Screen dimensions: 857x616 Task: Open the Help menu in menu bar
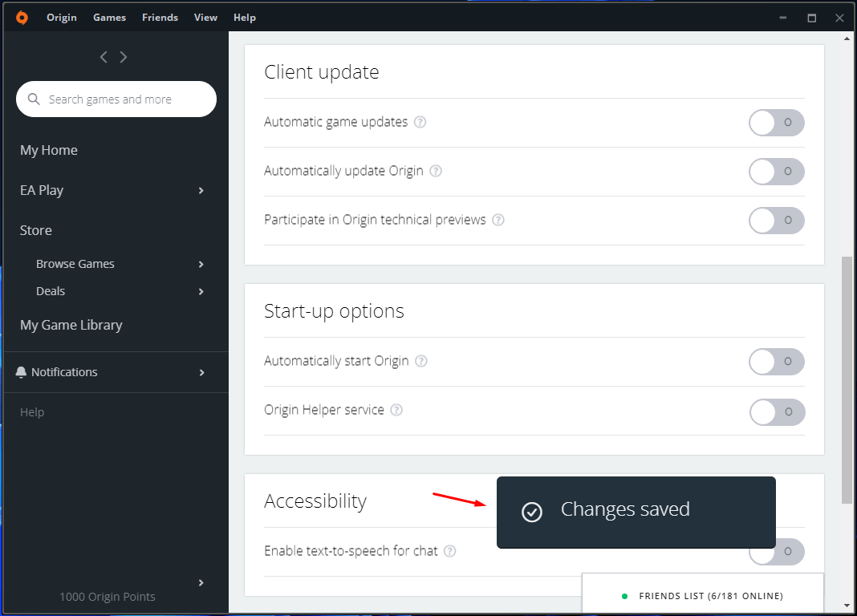click(x=244, y=18)
